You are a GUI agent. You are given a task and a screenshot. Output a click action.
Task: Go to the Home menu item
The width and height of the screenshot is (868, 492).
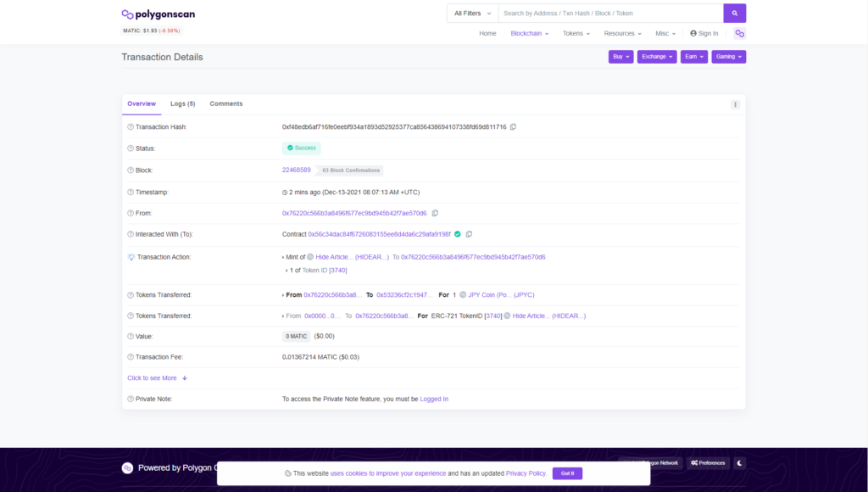[487, 34]
